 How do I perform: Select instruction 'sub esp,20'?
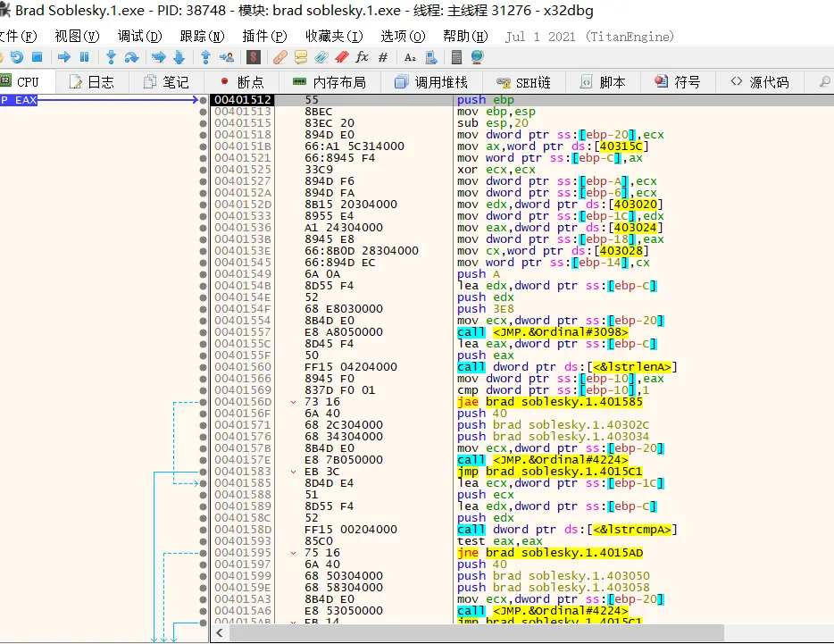[493, 123]
